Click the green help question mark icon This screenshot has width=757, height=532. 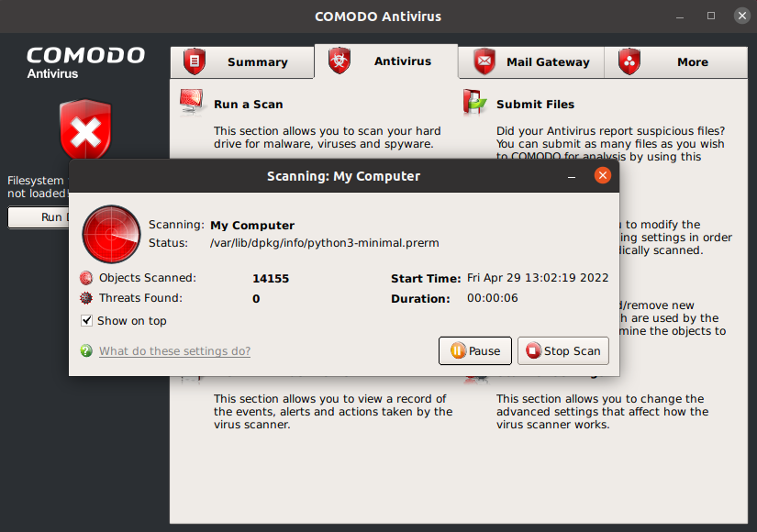coord(86,350)
